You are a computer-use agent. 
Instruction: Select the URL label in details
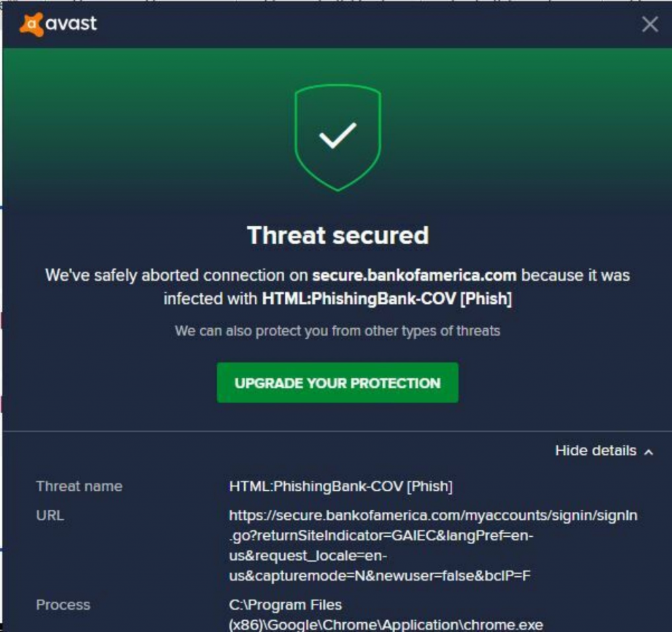click(x=50, y=515)
